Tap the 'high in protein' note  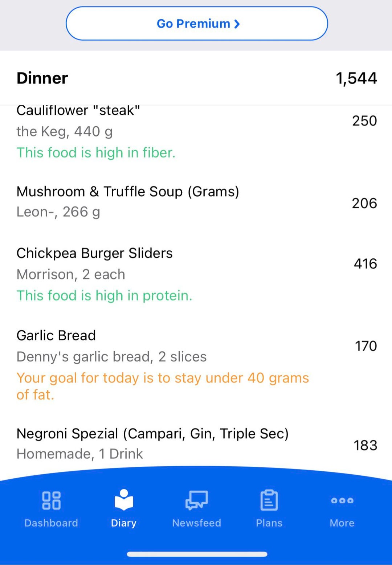pyautogui.click(x=104, y=296)
